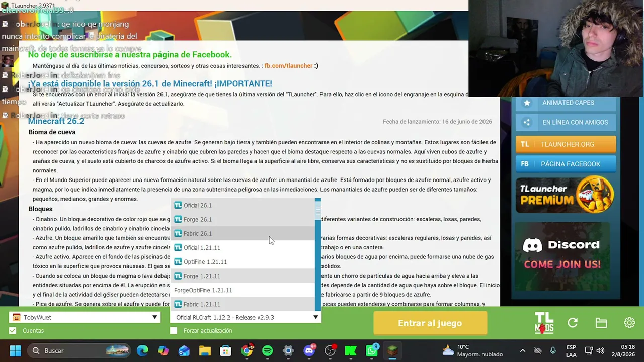Open the volume tray icon
Image resolution: width=644 pixels, height=362 pixels.
[600, 351]
